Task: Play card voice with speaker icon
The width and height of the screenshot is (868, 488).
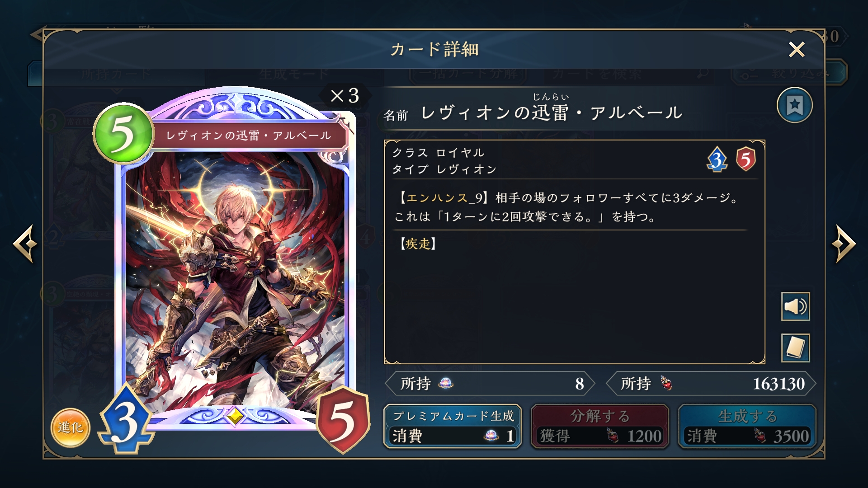Action: (x=795, y=306)
